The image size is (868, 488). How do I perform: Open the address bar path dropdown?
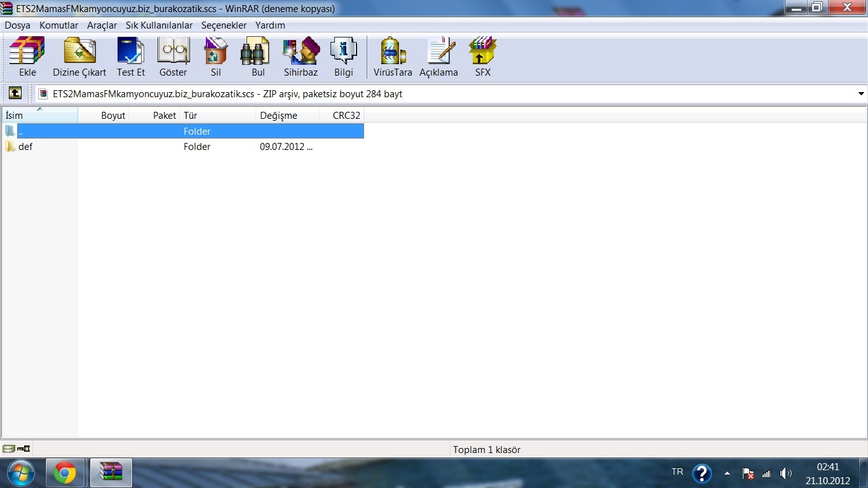pos(861,93)
